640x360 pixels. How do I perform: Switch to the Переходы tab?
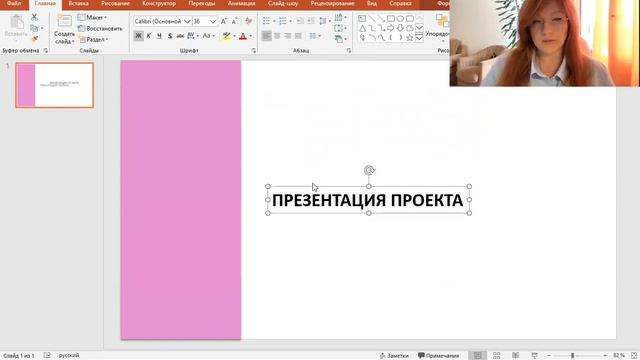click(x=202, y=3)
